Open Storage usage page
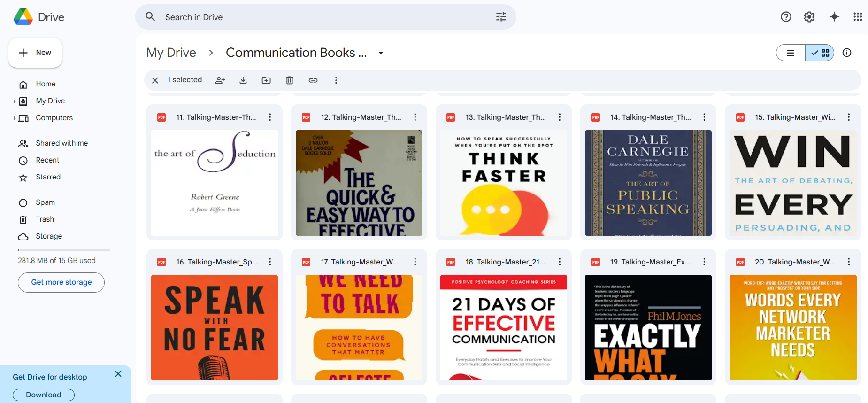868x403 pixels. point(49,236)
